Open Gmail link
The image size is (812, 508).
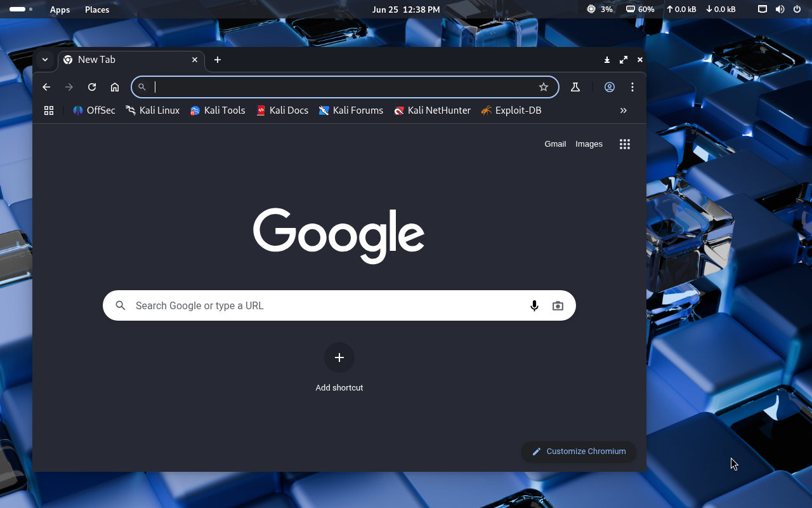555,144
